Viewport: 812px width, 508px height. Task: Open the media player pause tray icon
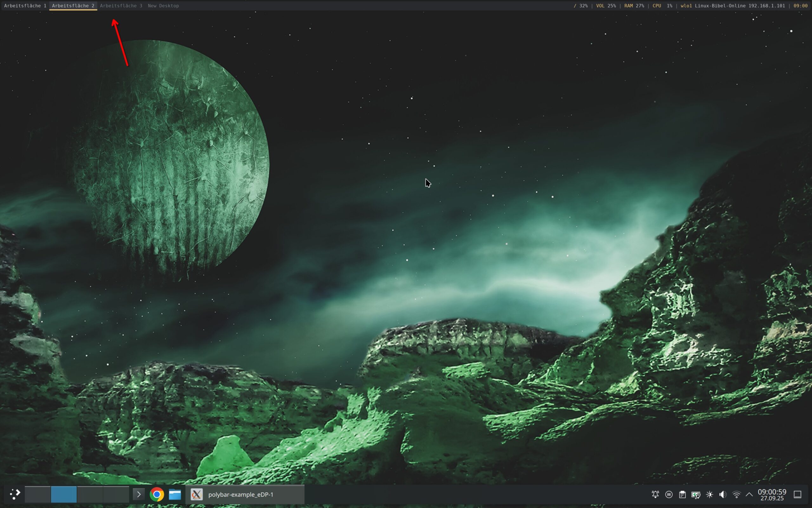tap(669, 494)
